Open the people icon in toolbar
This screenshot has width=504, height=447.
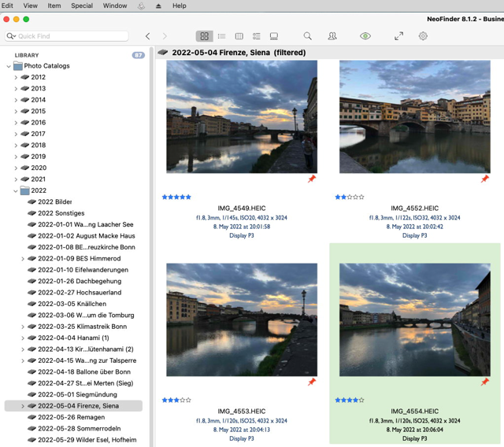click(x=332, y=36)
